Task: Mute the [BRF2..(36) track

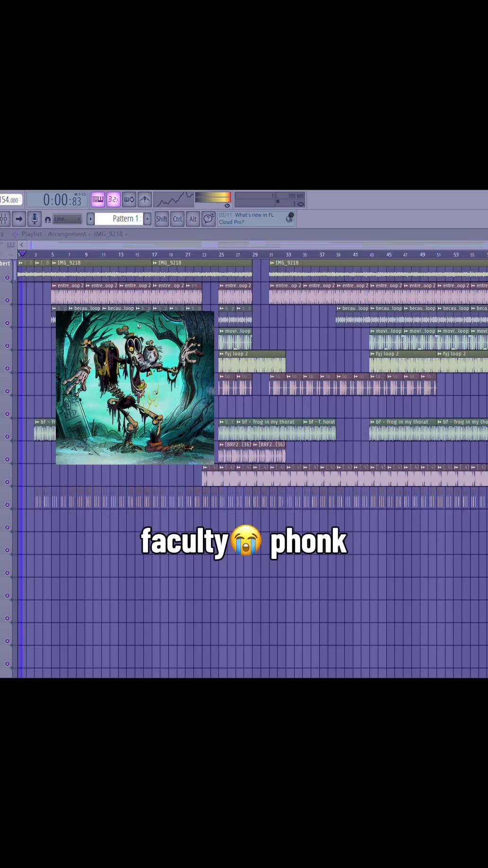Action: tap(7, 459)
